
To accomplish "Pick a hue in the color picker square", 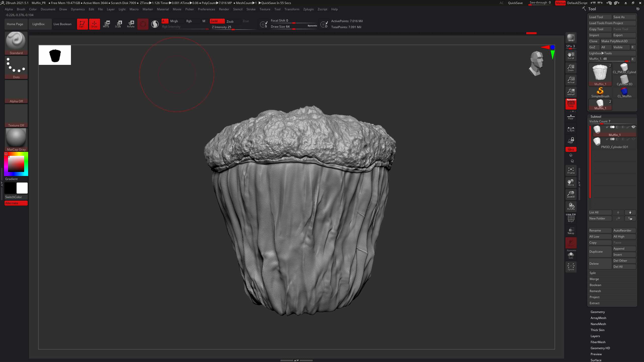I will pyautogui.click(x=16, y=164).
